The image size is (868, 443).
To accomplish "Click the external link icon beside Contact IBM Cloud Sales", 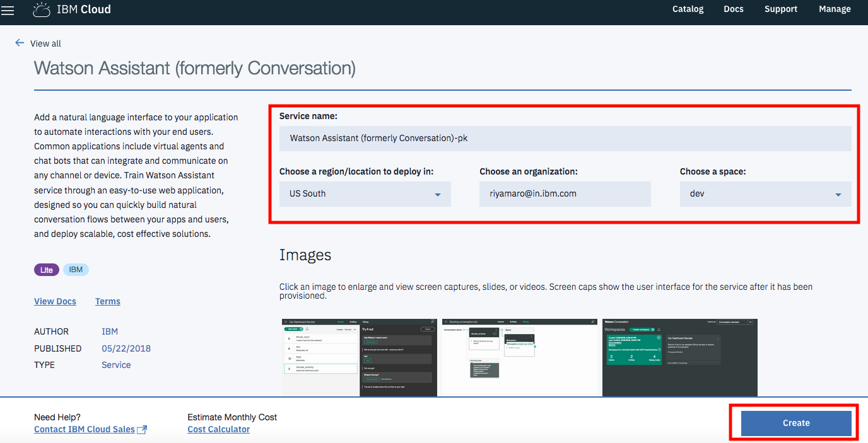I will tap(142, 430).
